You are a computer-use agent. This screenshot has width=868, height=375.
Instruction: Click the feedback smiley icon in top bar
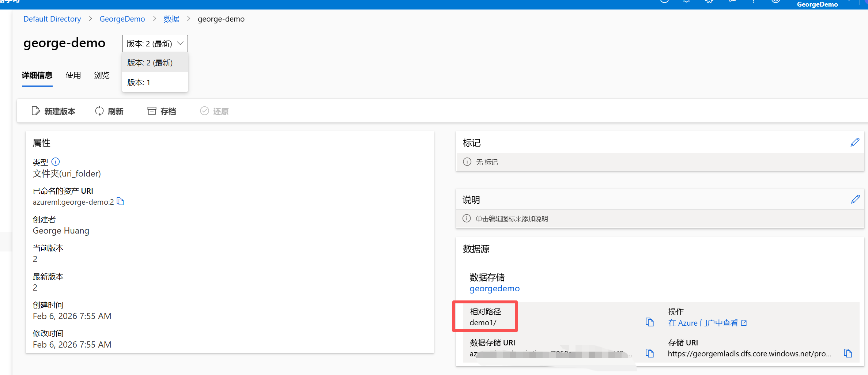pyautogui.click(x=775, y=1)
